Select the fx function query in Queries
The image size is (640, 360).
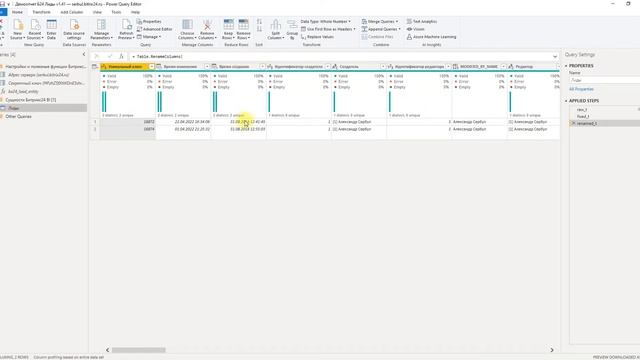point(23,91)
